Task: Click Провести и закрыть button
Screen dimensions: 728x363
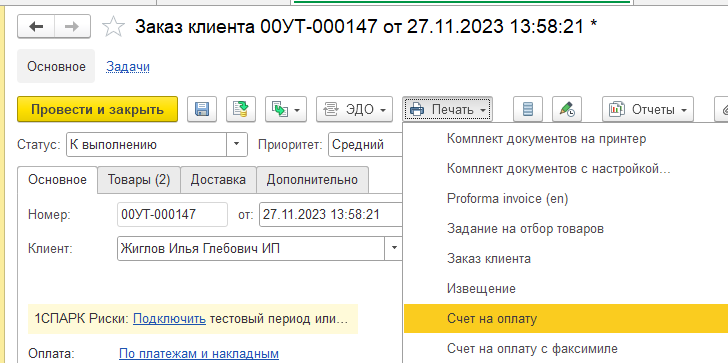Action: point(98,110)
